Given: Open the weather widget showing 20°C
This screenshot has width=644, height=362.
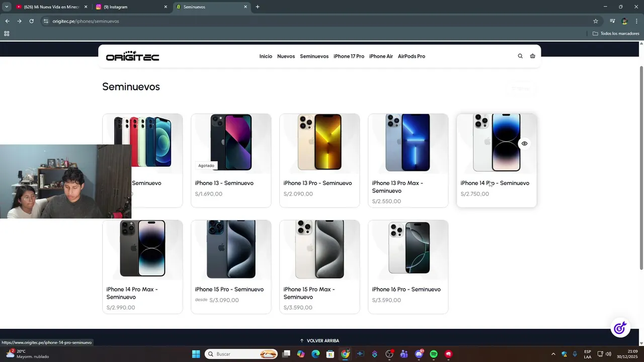Looking at the screenshot, I should pos(28,354).
